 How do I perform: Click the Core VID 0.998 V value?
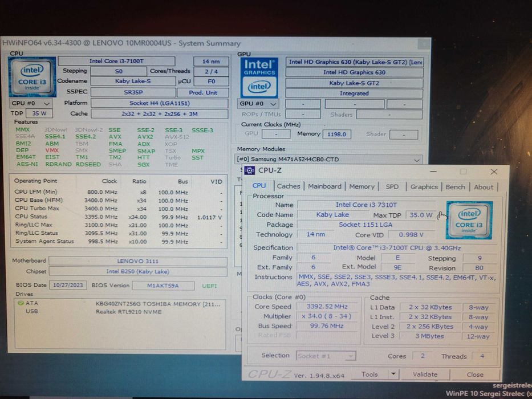click(x=411, y=235)
